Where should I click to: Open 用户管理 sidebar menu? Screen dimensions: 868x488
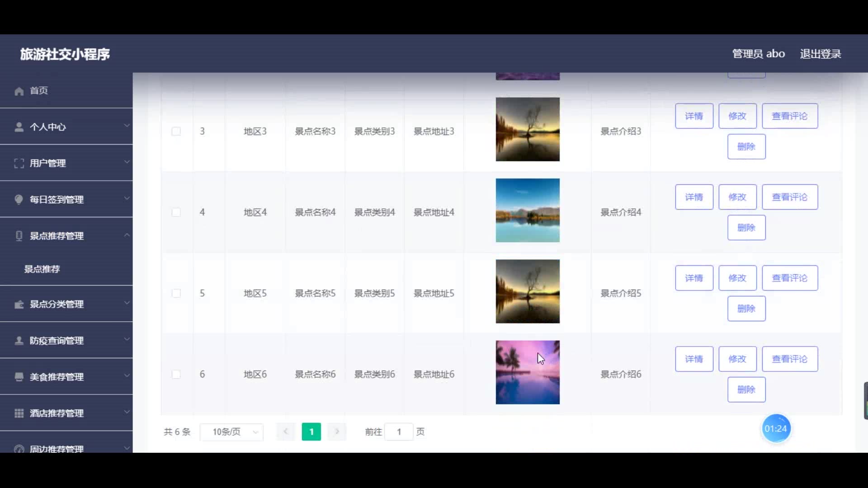tap(66, 163)
